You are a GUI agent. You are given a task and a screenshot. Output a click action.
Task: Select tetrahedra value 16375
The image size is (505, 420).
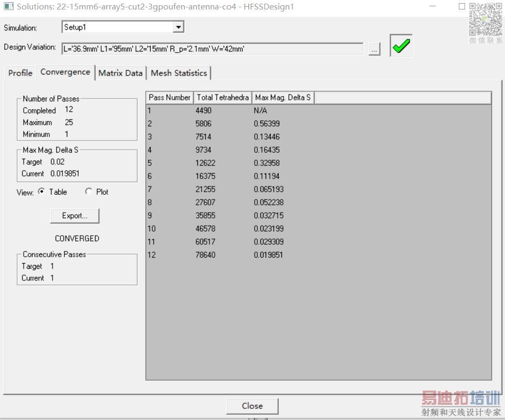tap(205, 176)
